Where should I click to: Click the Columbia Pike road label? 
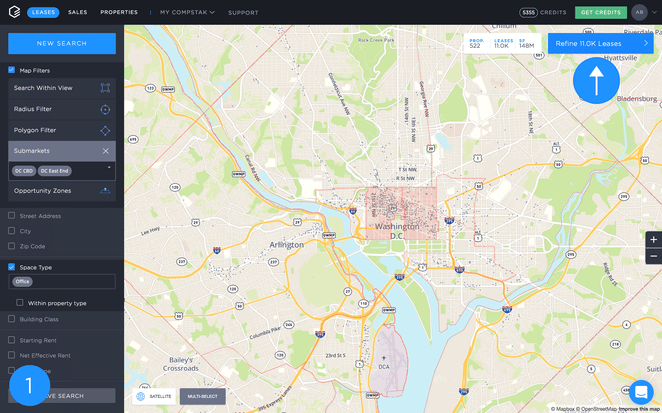(265, 332)
